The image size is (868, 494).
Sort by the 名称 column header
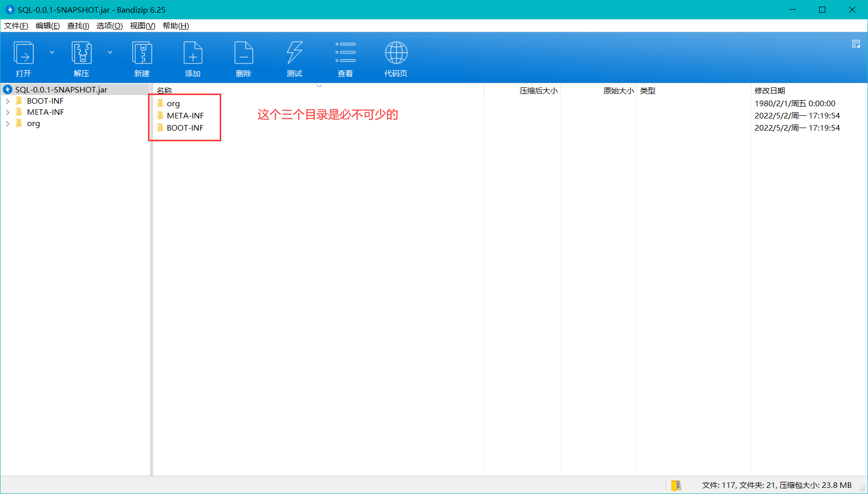click(164, 91)
